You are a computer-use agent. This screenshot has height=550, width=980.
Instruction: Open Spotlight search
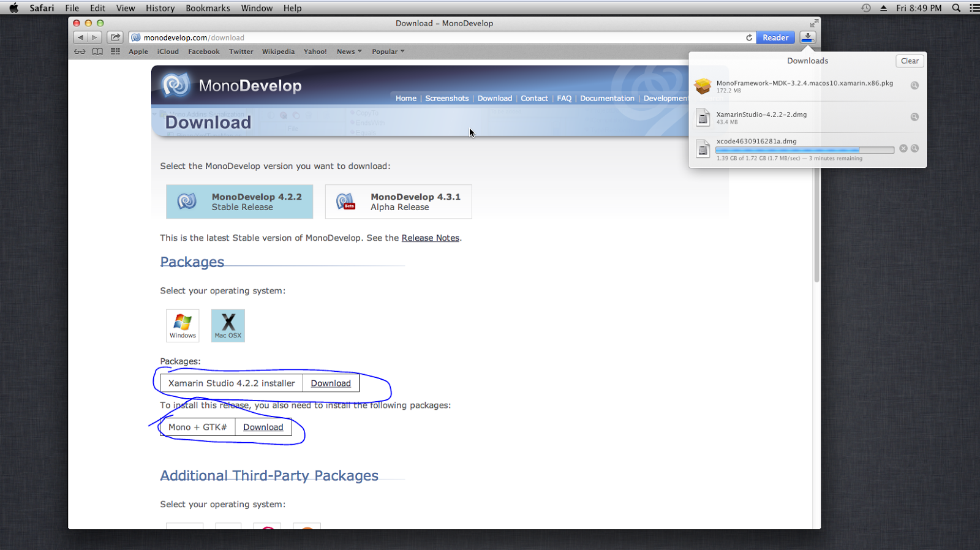pyautogui.click(x=956, y=8)
